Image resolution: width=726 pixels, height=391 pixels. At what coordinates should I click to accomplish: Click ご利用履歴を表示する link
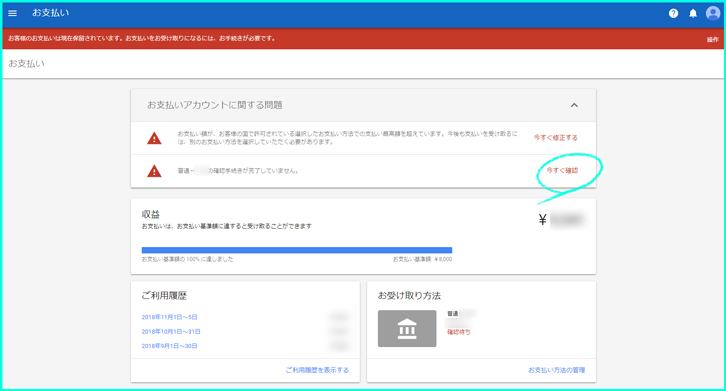coord(317,370)
